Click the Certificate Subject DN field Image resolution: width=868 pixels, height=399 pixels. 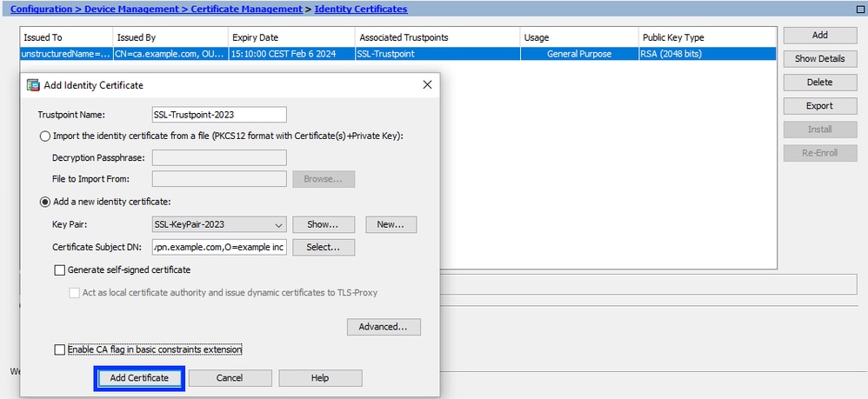coord(219,248)
